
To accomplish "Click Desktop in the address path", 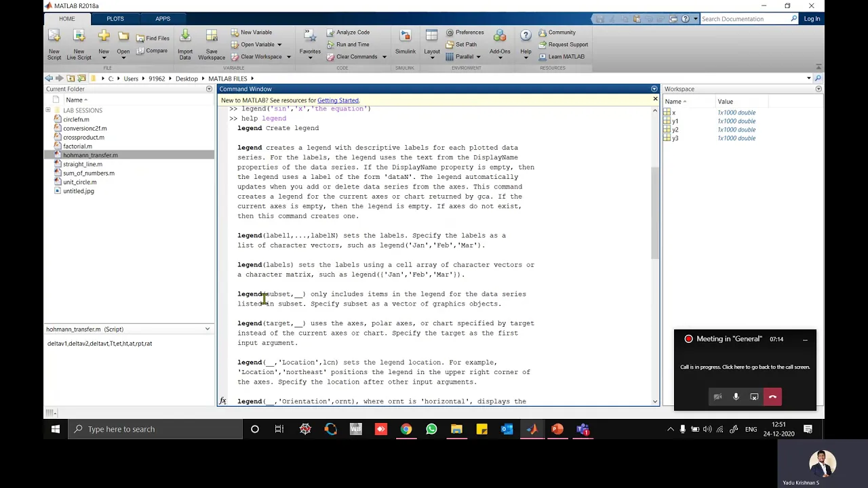I will [x=186, y=79].
